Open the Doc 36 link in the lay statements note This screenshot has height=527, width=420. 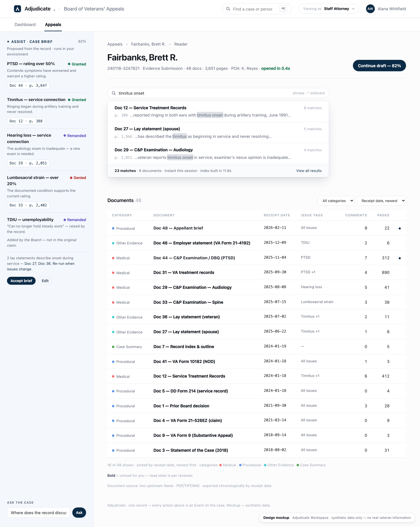pyautogui.click(x=44, y=263)
